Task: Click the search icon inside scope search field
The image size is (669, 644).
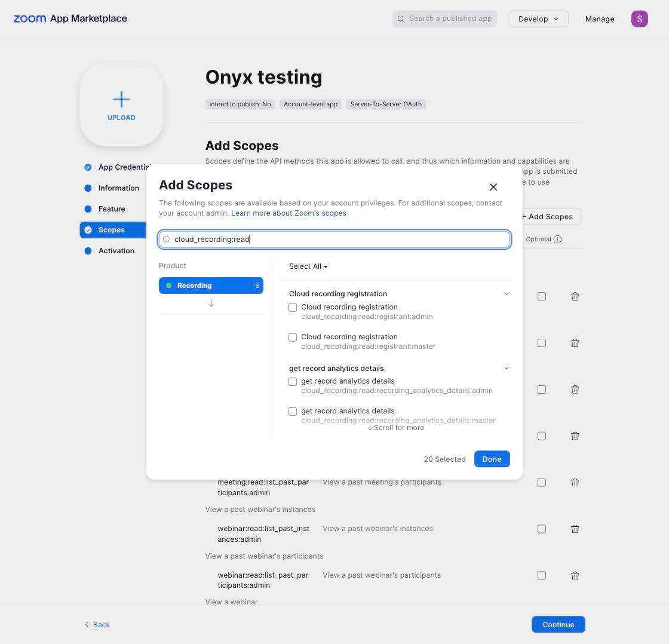Action: pyautogui.click(x=167, y=240)
